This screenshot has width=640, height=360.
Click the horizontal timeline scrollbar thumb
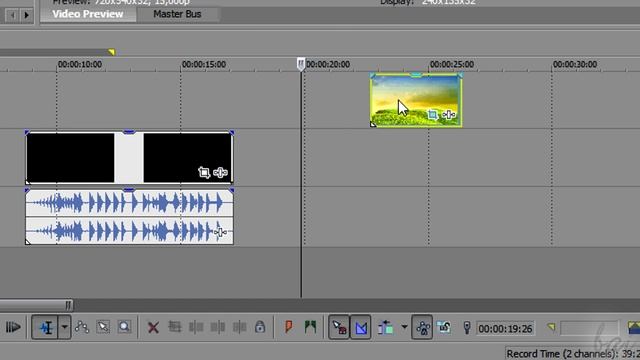(36, 304)
